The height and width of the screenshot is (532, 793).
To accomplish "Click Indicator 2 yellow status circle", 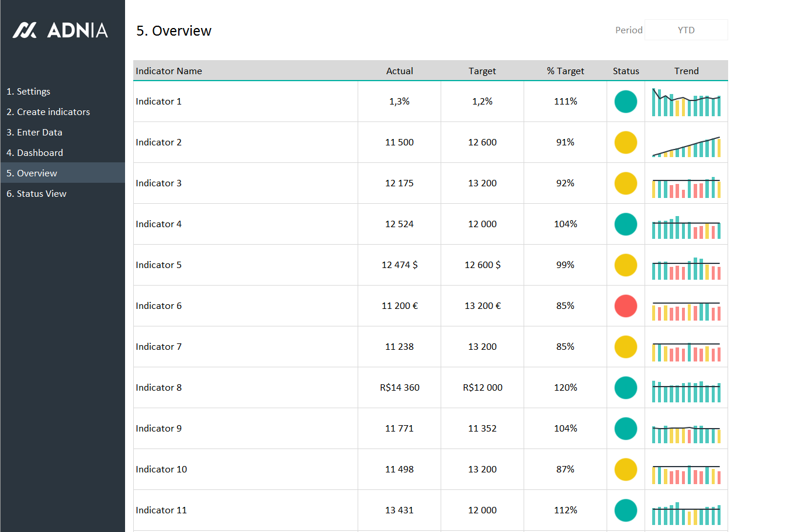I will pyautogui.click(x=625, y=142).
